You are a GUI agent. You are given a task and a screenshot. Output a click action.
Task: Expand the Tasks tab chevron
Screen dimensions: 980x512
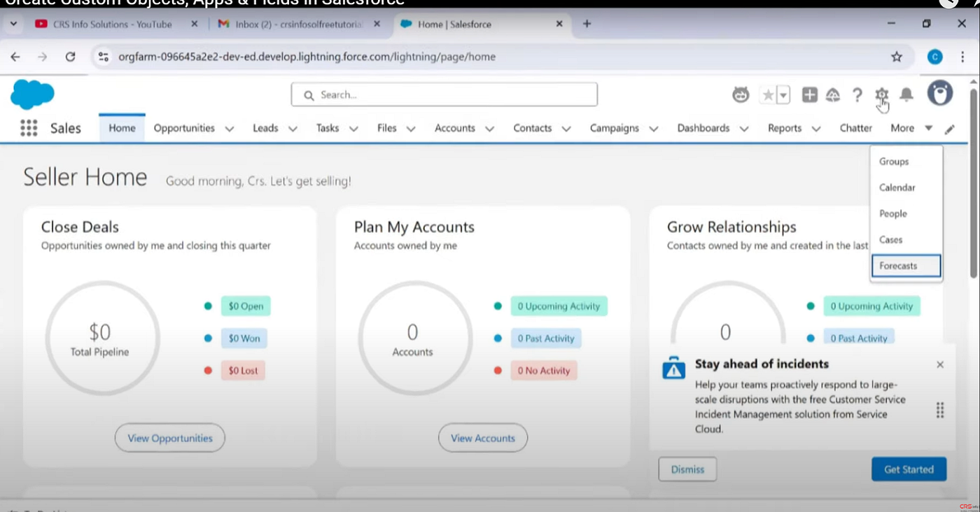353,129
